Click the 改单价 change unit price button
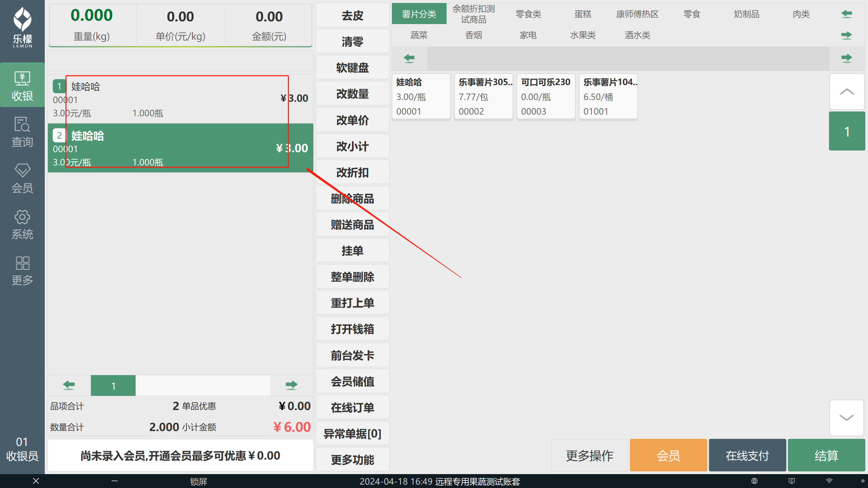The height and width of the screenshot is (488, 868). tap(353, 120)
